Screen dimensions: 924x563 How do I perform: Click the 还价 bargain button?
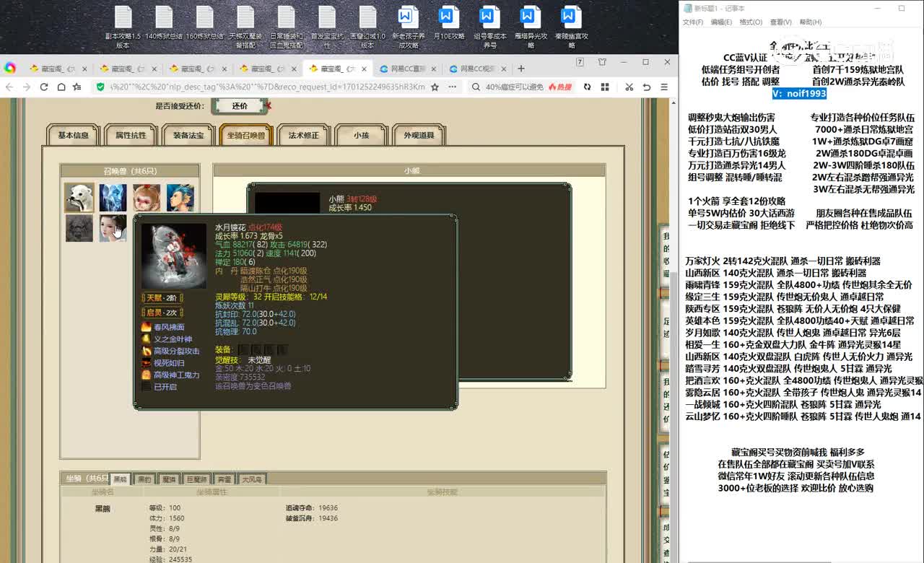click(x=240, y=105)
